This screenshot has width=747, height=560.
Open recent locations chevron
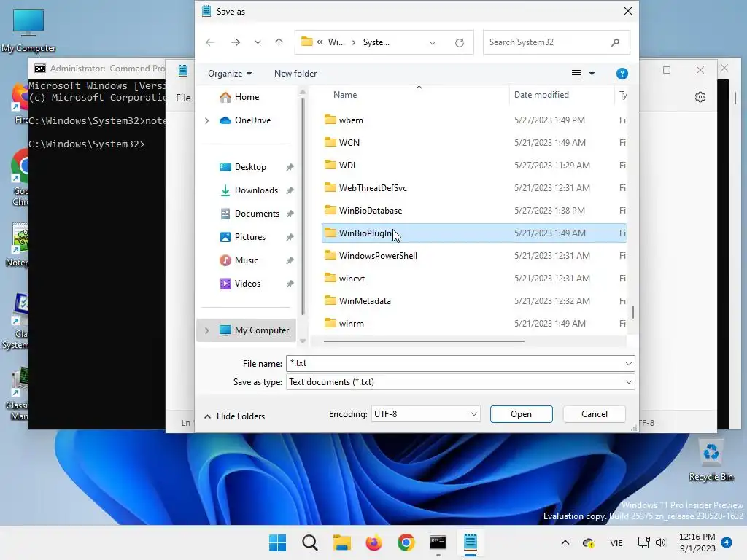(x=258, y=42)
